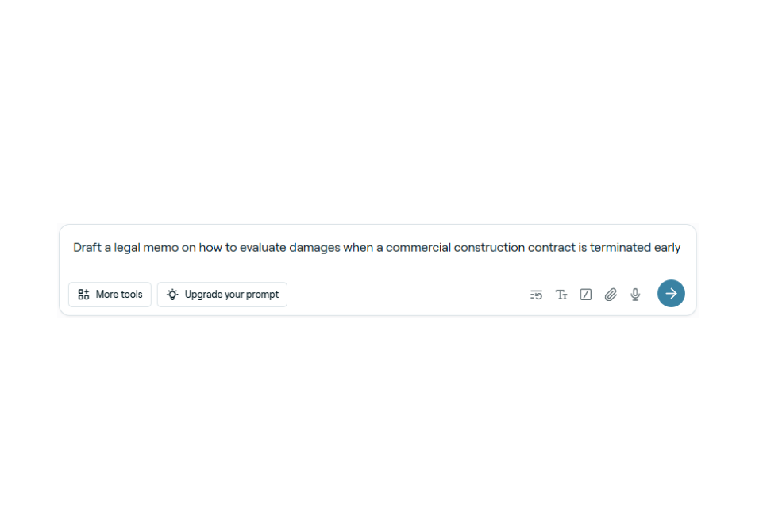763x532 pixels.
Task: Click inside the prompt text field
Action: tap(377, 248)
